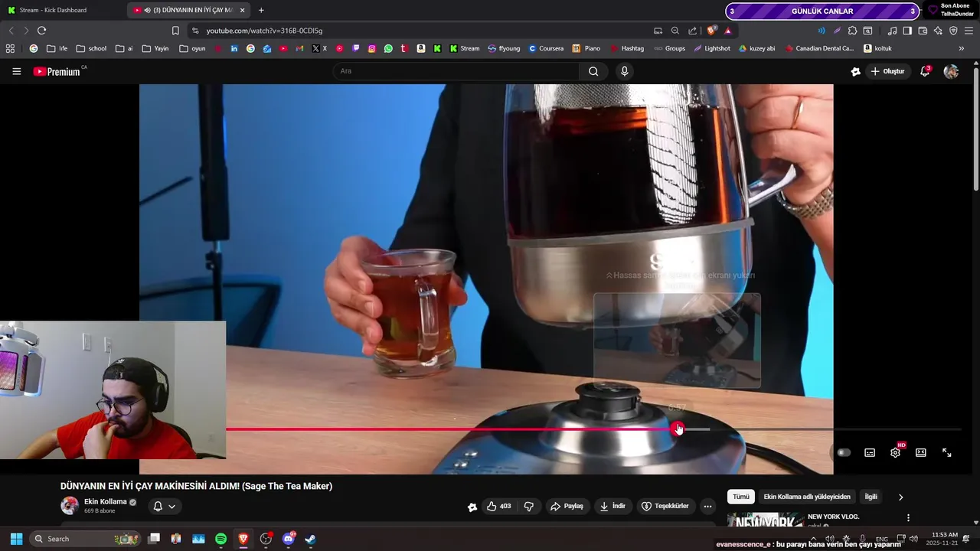980x551 pixels.
Task: Reload the page with refresh icon
Action: click(41, 31)
